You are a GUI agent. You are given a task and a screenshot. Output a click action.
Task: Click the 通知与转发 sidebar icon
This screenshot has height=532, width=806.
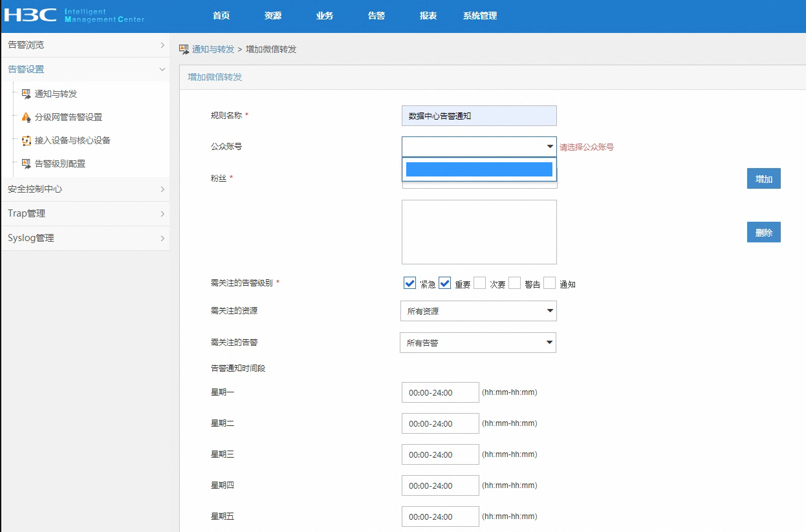26,94
